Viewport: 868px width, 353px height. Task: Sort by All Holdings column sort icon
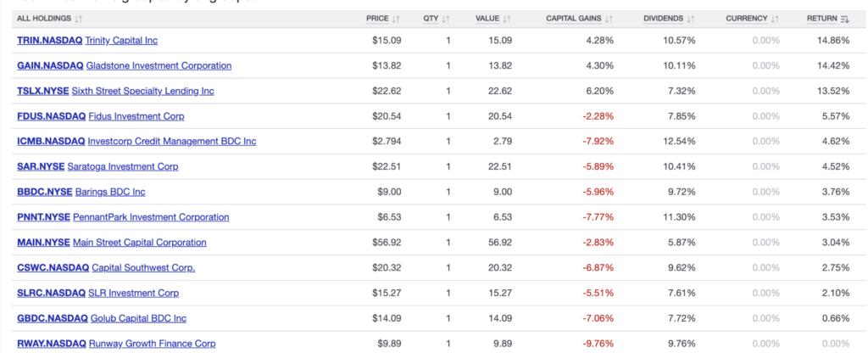pos(79,18)
